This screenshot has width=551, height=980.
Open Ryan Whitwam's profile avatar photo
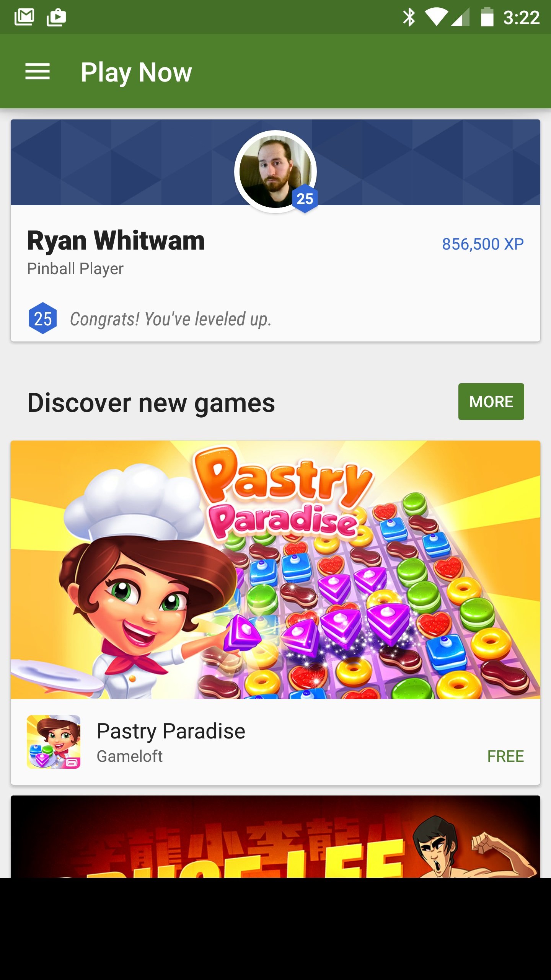(x=275, y=171)
